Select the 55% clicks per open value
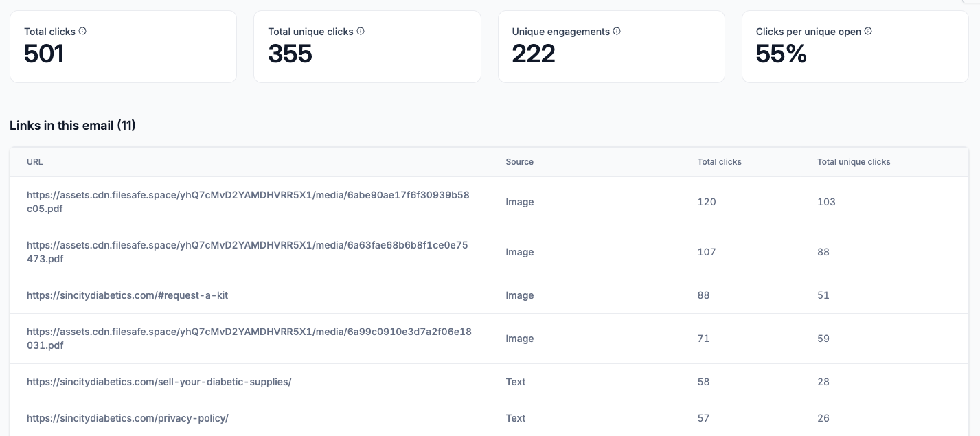The height and width of the screenshot is (436, 980). pyautogui.click(x=782, y=54)
